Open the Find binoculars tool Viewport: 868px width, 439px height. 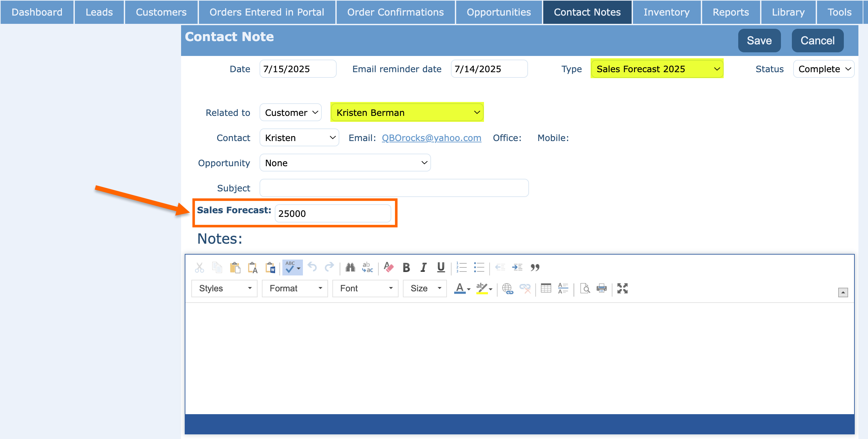coord(350,268)
